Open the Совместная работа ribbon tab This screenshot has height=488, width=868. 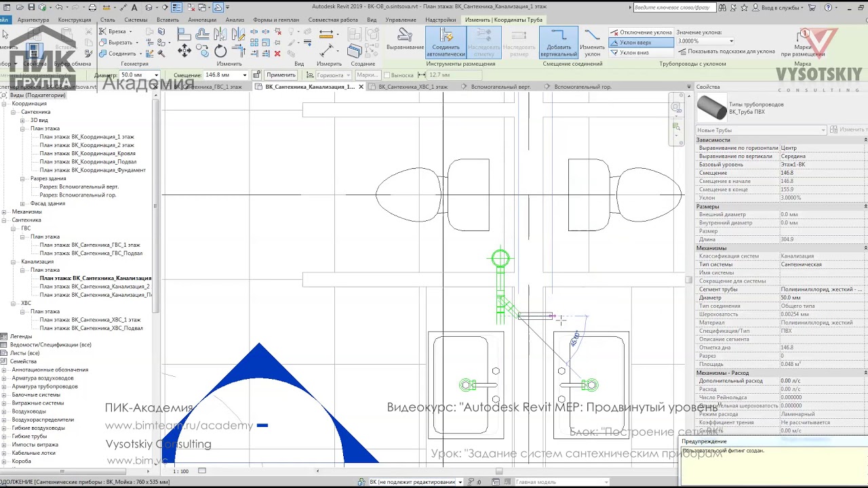[333, 20]
